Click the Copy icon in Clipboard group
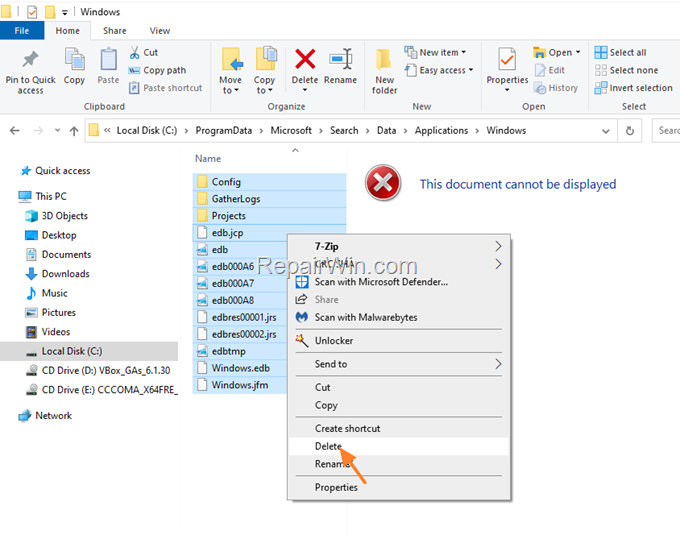Image resolution: width=680 pixels, height=535 pixels. (x=74, y=59)
